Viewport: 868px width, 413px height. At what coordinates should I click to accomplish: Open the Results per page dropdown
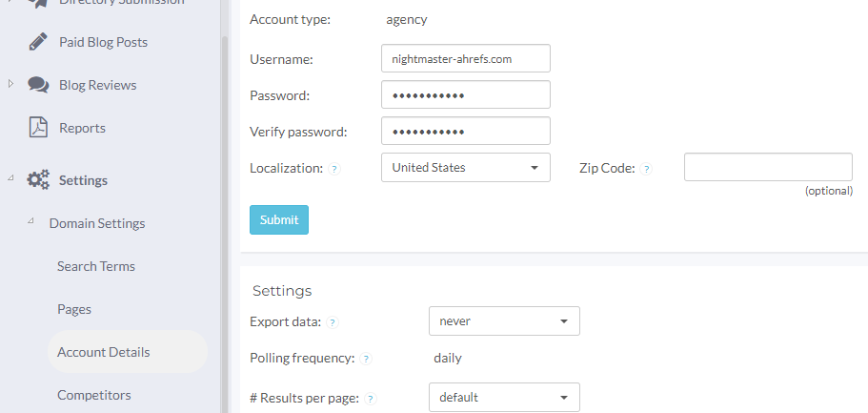point(504,397)
